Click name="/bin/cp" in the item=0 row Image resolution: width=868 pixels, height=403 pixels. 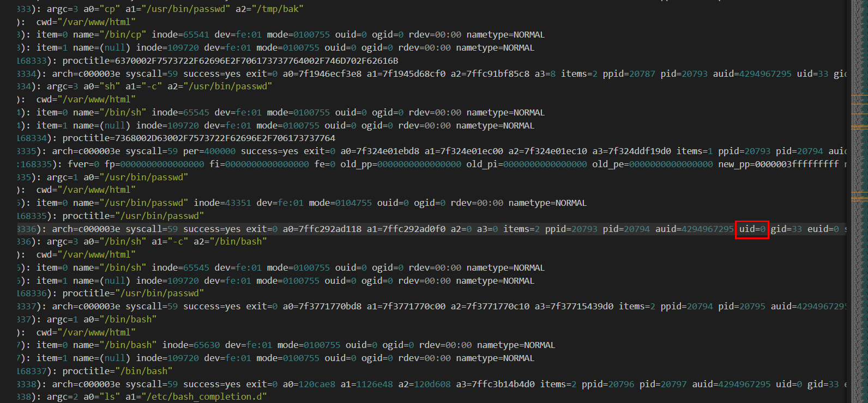pyautogui.click(x=110, y=34)
